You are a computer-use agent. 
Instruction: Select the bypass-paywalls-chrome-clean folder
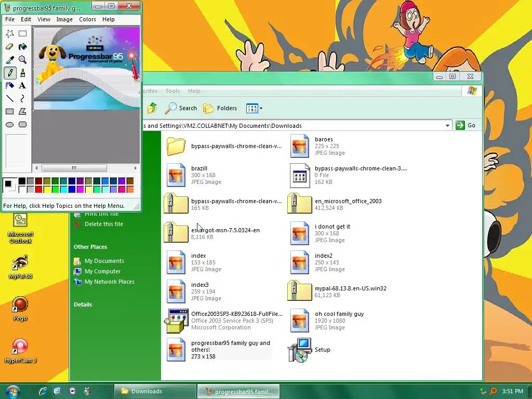click(224, 146)
